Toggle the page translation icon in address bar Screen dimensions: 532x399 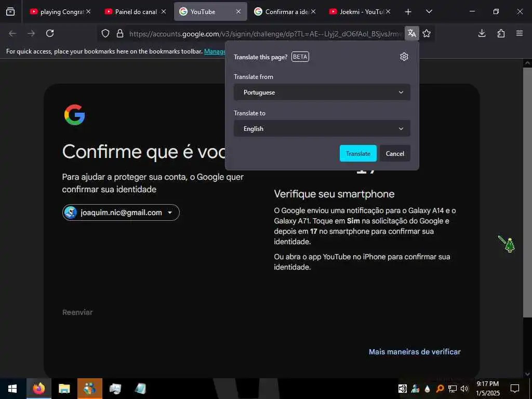click(412, 33)
